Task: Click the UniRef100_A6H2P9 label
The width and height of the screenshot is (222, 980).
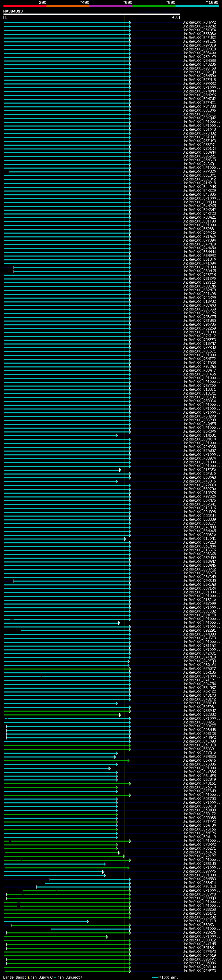Action: click(199, 416)
